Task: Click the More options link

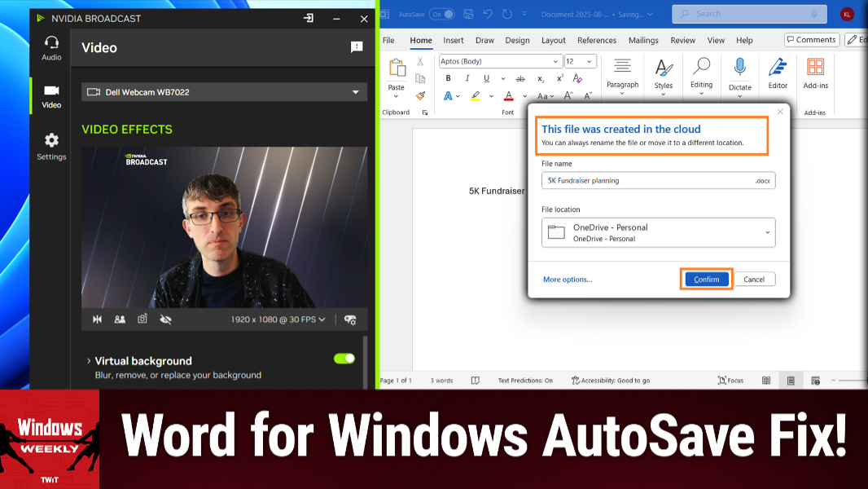Action: 568,279
